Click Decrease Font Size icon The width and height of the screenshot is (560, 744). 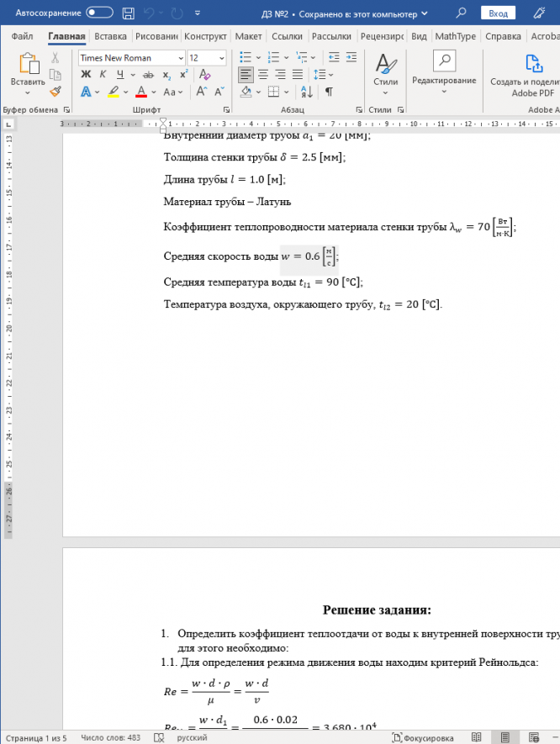tap(219, 92)
